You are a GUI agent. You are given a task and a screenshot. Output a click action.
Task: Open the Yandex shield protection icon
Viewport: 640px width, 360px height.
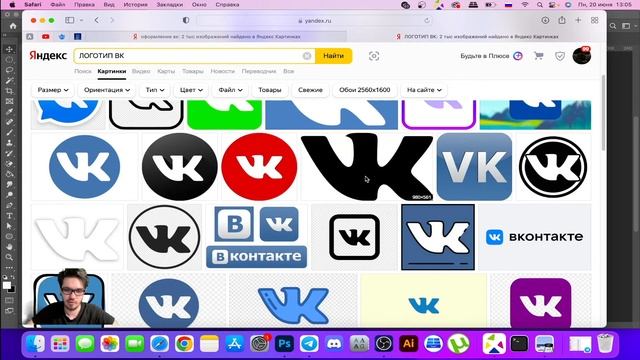coord(560,56)
